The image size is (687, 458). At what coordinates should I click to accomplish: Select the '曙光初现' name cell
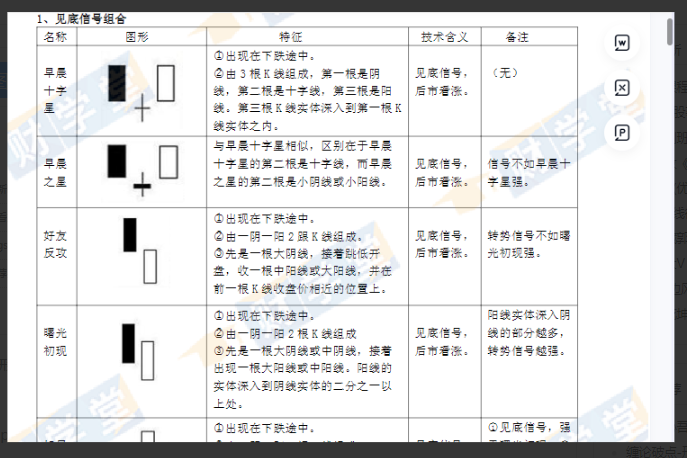(x=56, y=342)
